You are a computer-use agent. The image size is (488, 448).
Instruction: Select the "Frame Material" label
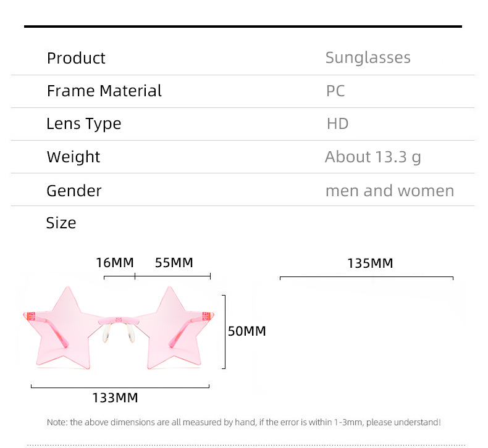click(x=104, y=91)
